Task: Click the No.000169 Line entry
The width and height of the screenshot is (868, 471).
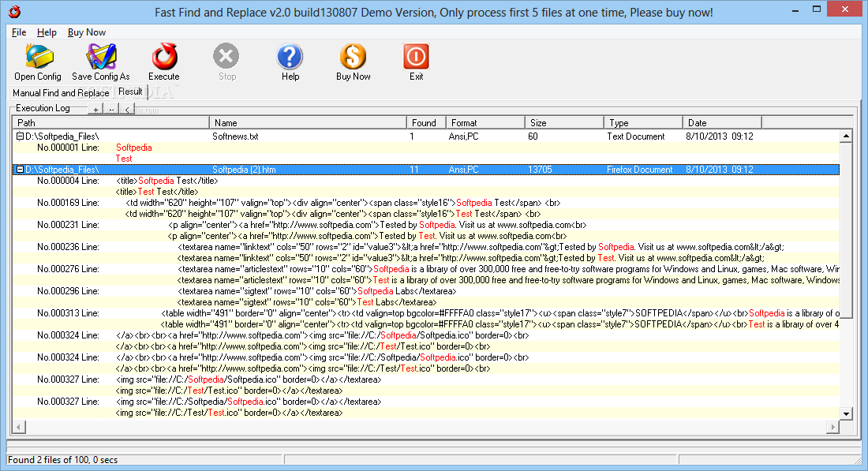Action: (x=68, y=203)
